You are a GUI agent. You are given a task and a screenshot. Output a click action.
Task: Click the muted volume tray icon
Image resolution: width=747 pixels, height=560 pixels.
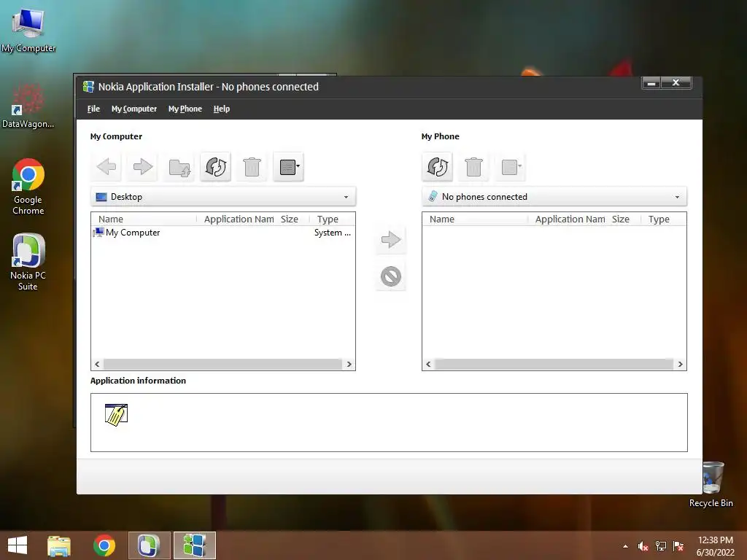pos(643,546)
